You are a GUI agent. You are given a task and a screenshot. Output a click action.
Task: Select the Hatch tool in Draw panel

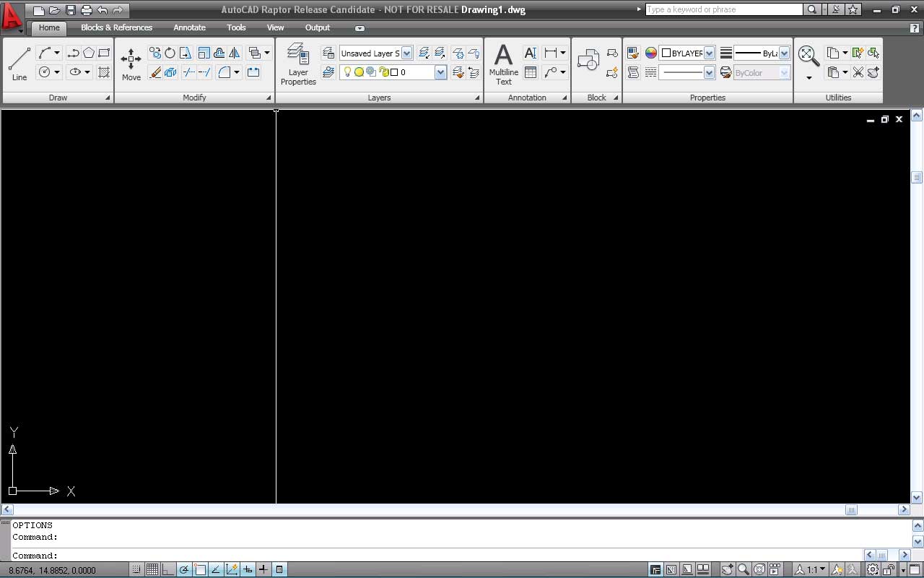[104, 72]
